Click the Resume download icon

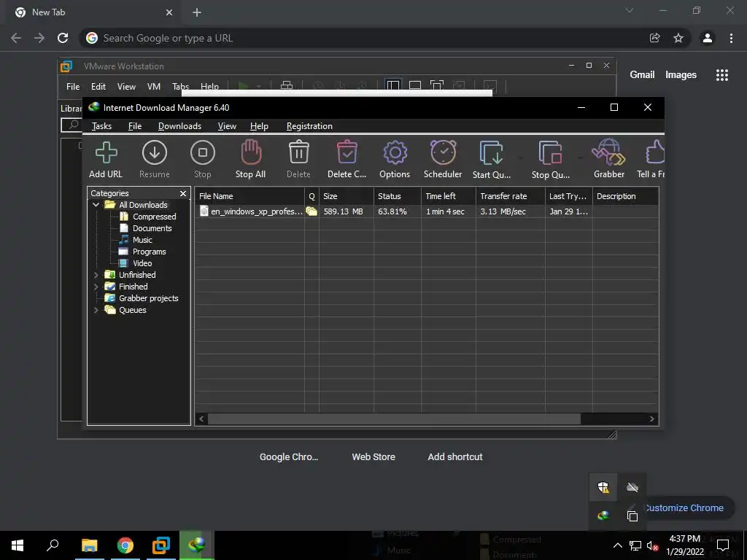[x=155, y=153]
